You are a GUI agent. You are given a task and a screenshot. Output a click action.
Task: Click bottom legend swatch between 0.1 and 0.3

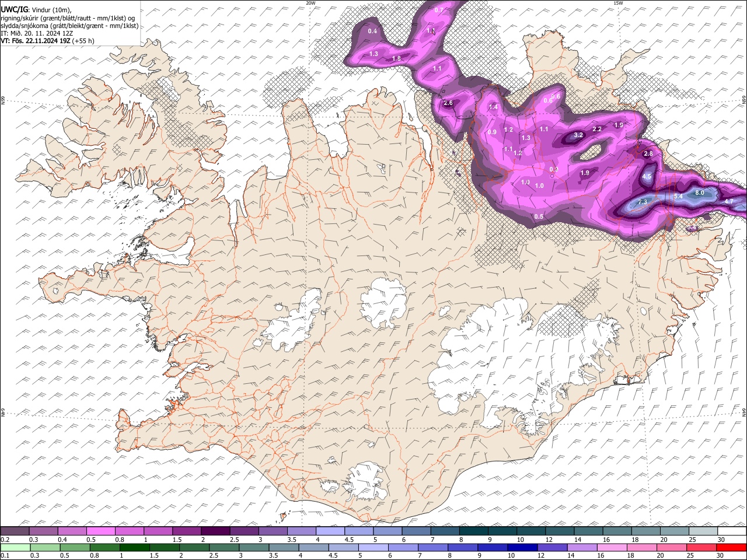point(15,547)
